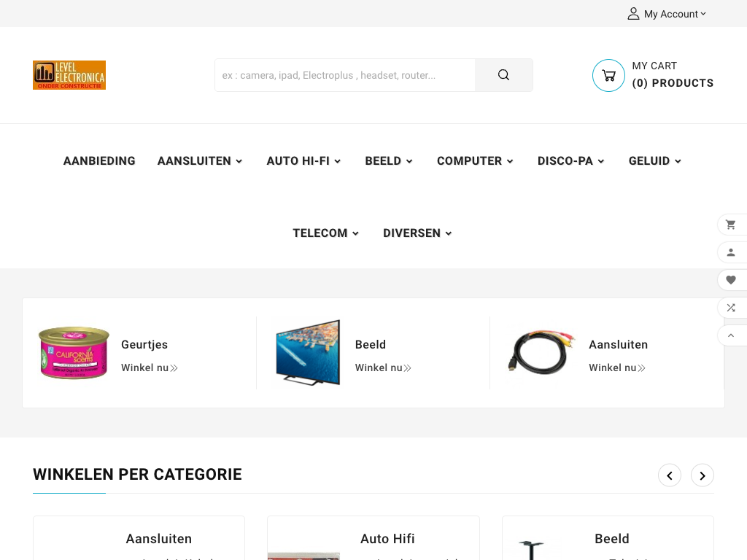Image resolution: width=747 pixels, height=560 pixels.
Task: Click Winkel nu under Beeld
Action: 383,368
